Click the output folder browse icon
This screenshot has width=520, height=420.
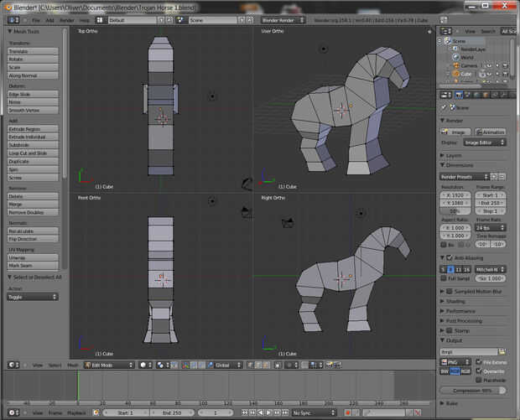[502, 352]
